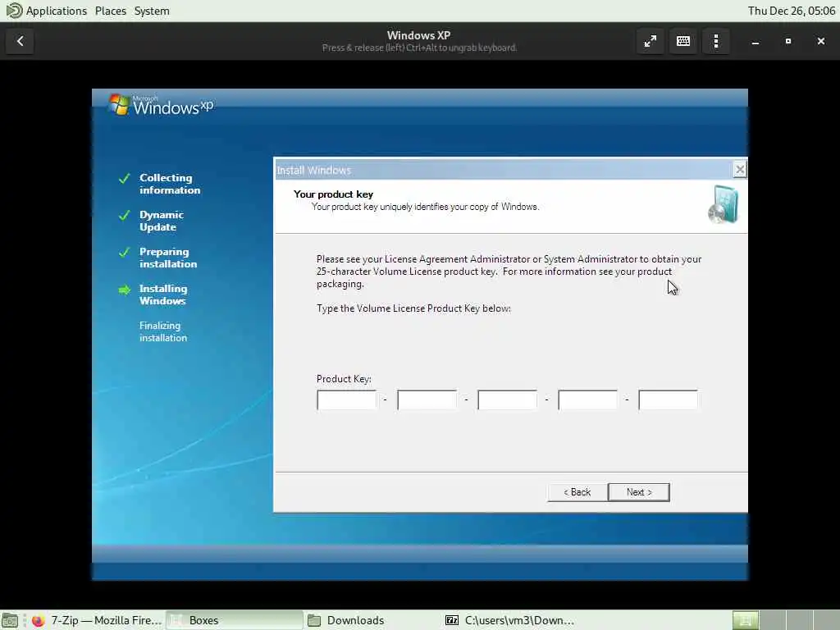Open the System menu
Screen dimensions: 840x630
click(x=152, y=11)
